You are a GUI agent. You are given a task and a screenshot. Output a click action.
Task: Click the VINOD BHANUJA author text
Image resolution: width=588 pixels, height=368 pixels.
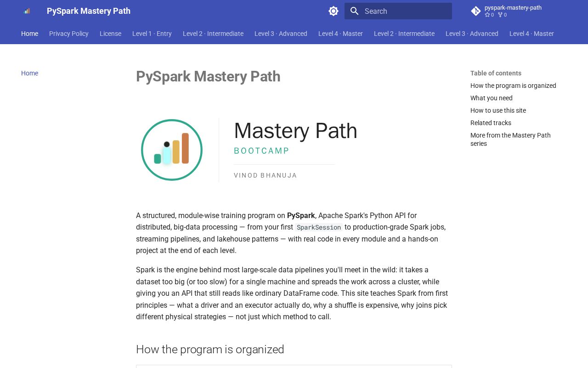(266, 175)
